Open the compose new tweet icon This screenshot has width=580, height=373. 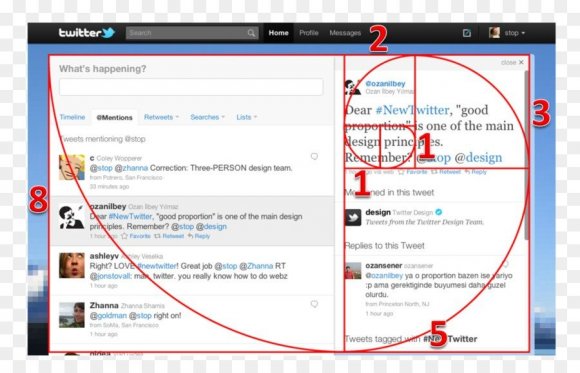tap(467, 33)
